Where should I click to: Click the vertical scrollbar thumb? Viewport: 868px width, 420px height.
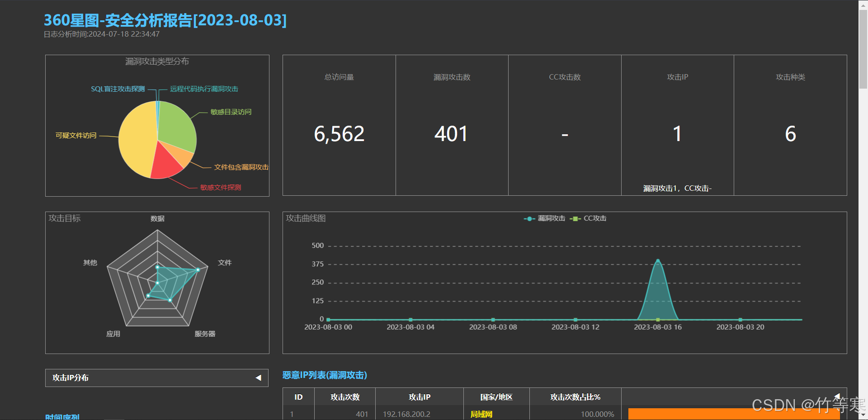tap(863, 49)
